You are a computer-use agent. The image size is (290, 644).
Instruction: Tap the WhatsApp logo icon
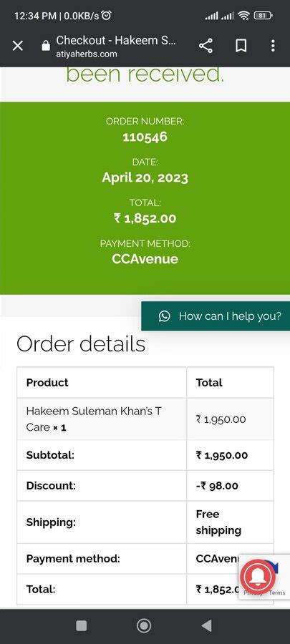164,316
